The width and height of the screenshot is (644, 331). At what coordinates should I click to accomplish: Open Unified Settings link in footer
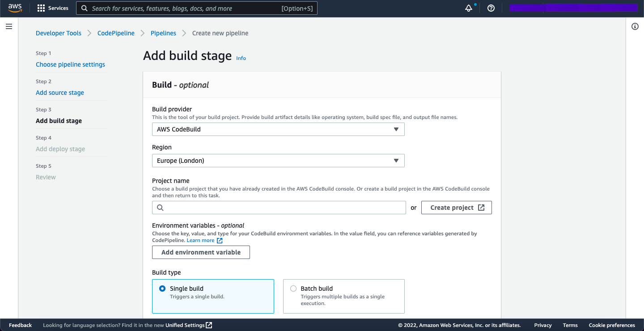point(185,325)
